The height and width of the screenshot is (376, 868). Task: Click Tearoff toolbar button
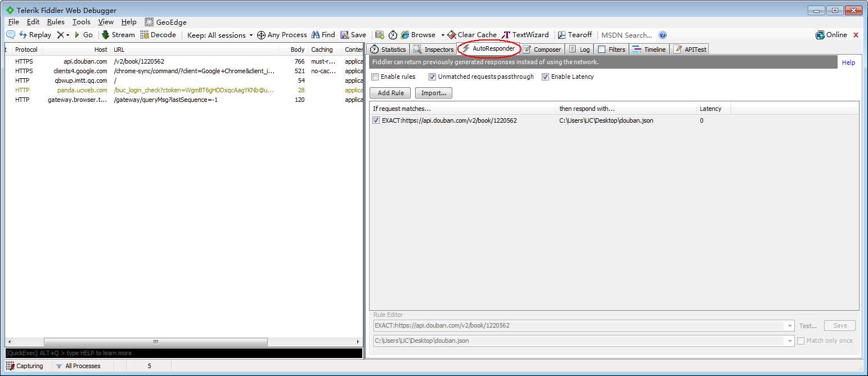pos(574,35)
